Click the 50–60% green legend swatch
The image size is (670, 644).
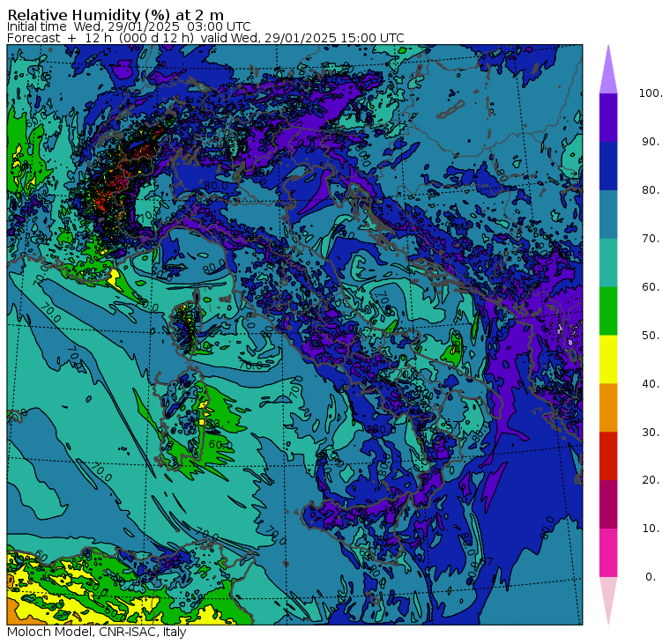(x=608, y=311)
